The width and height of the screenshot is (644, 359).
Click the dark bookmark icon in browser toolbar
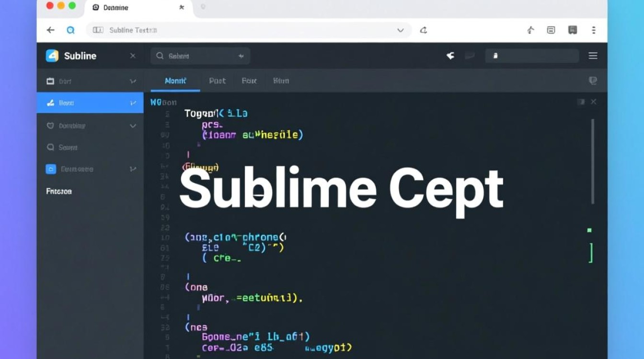point(573,30)
